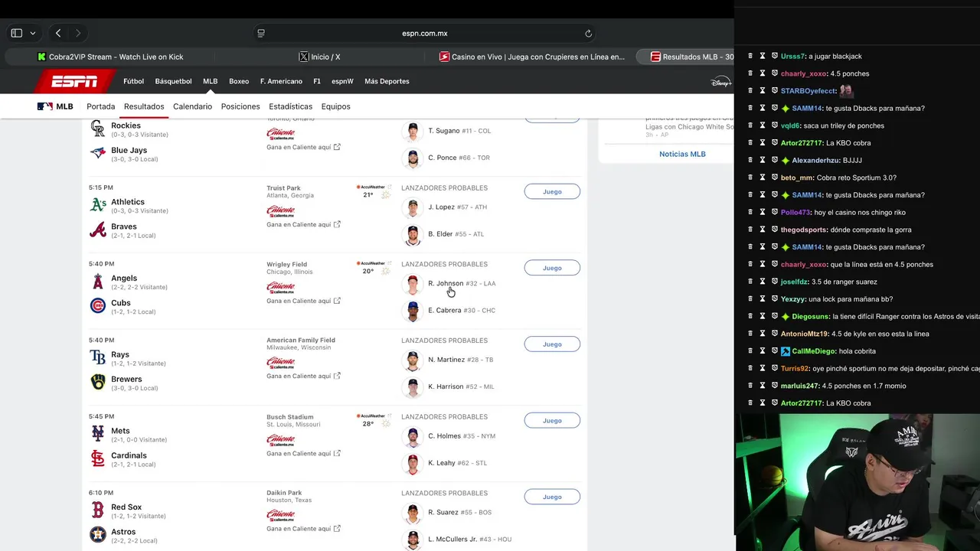
Task: Click the Brewers team logo
Action: (x=98, y=382)
